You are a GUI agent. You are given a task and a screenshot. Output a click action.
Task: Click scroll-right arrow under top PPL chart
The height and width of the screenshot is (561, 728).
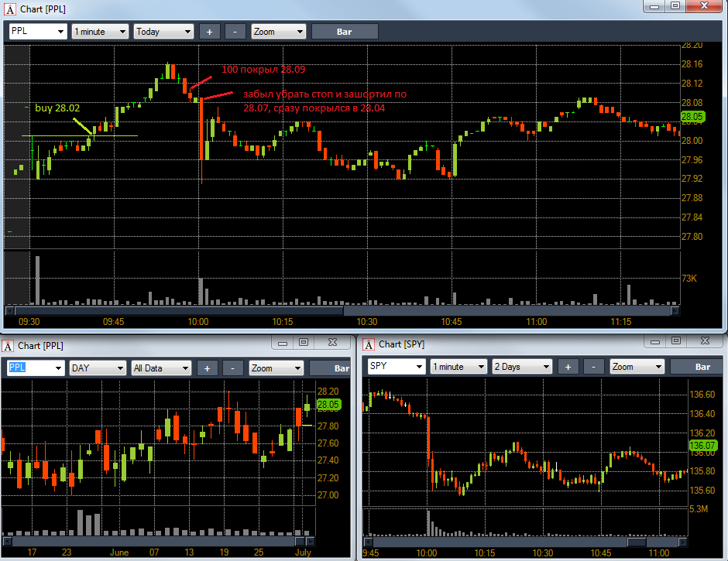[x=675, y=310]
